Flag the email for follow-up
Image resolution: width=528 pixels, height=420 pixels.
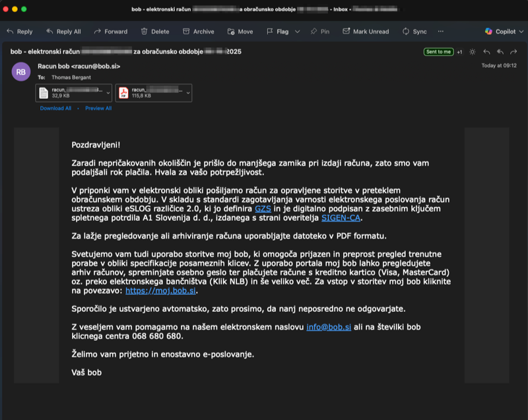click(x=277, y=31)
